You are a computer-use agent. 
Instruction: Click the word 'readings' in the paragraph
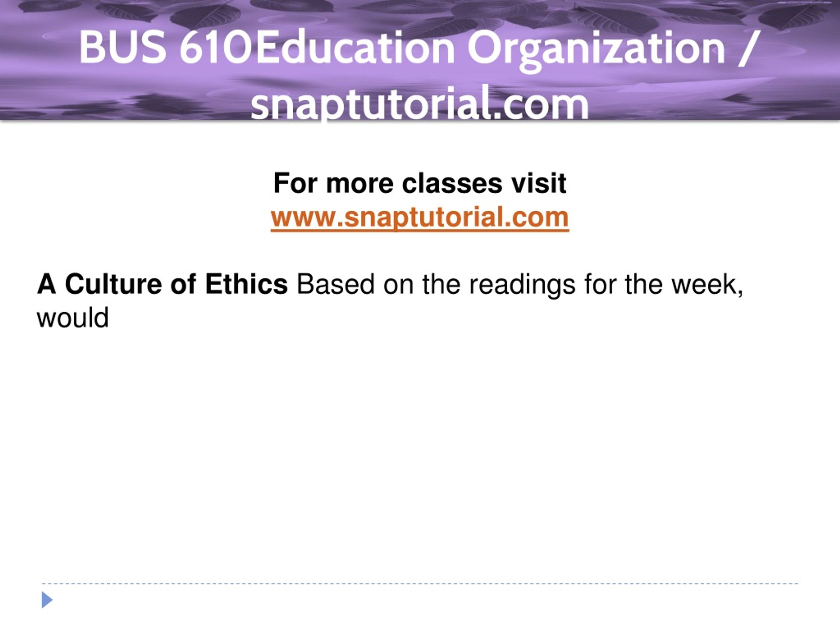click(522, 285)
